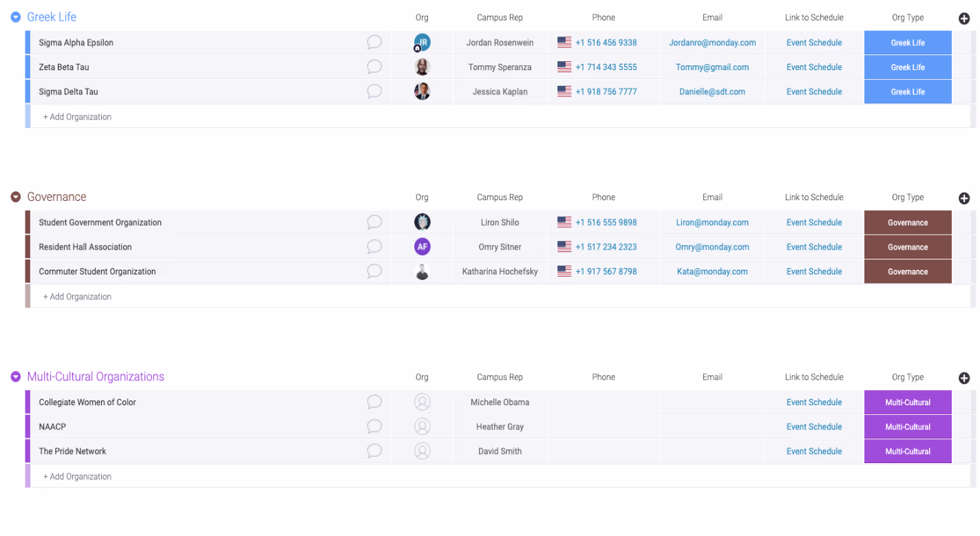Screen dimensions: 980x536
Task: Open conversation bubble for NAACP
Action: 374,427
